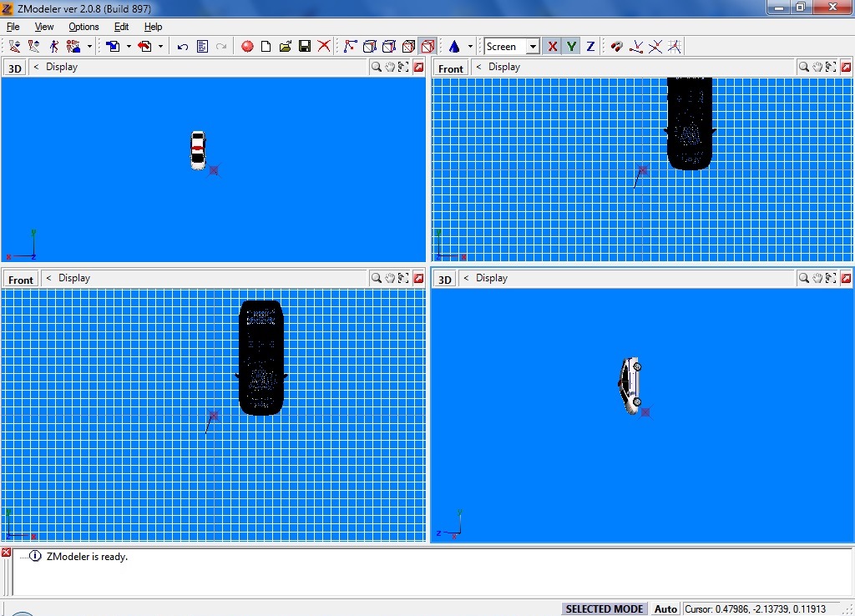The height and width of the screenshot is (616, 855).
Task: Open Display menu in top-right Front viewport
Action: [503, 67]
